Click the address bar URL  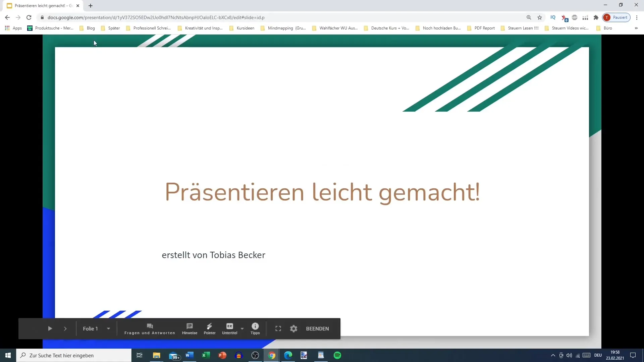[156, 17]
